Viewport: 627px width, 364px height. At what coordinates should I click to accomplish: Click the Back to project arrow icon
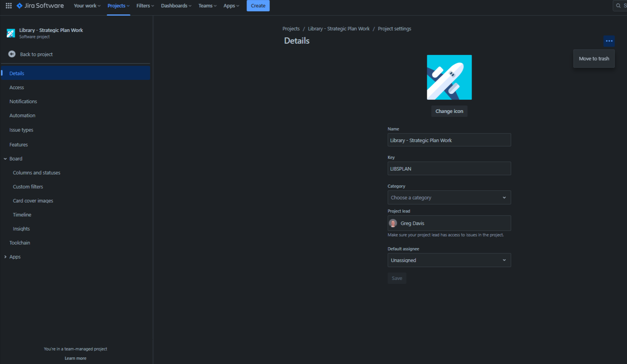12,54
